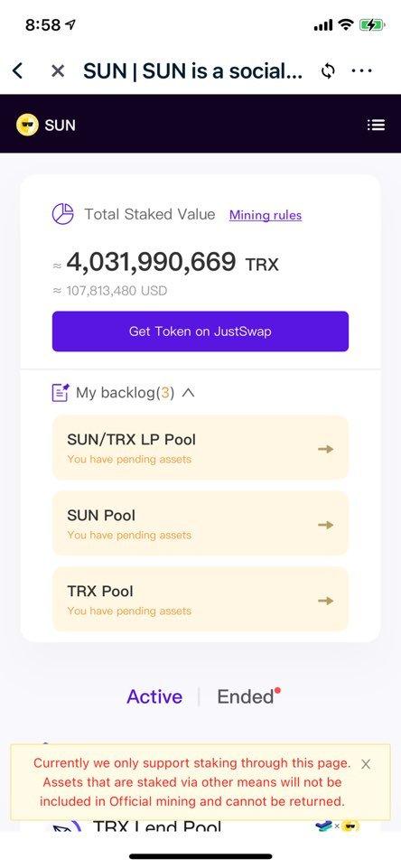401x868 pixels.
Task: Tap the back arrow in the browser header
Action: tap(18, 70)
